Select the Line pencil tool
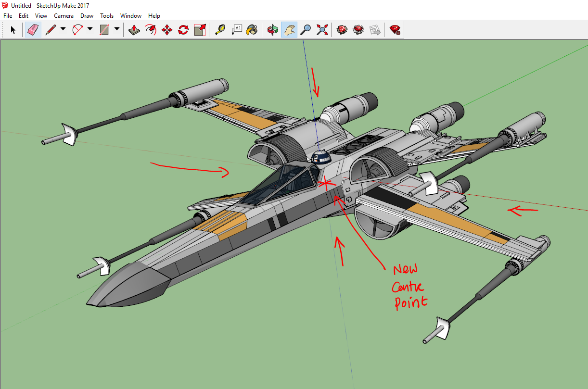The image size is (588, 389). click(51, 30)
